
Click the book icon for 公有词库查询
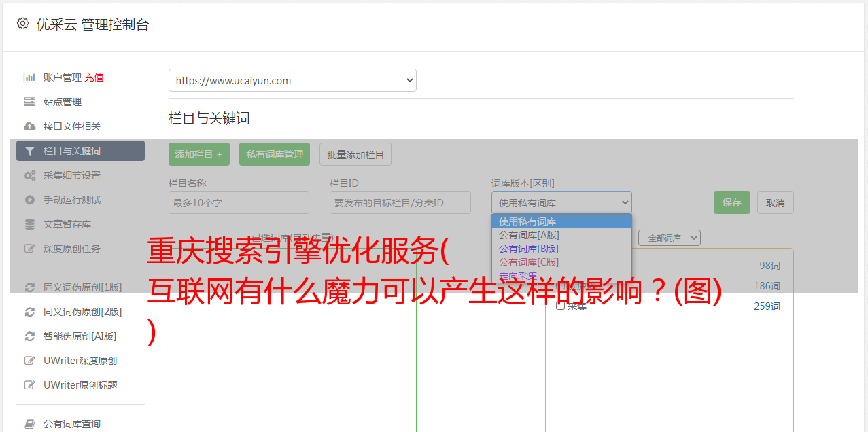tap(29, 424)
